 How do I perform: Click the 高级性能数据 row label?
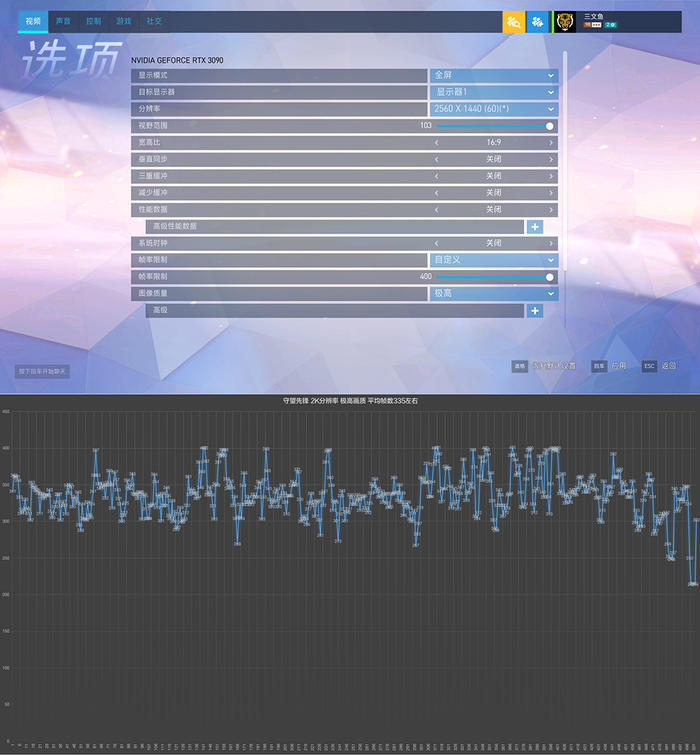(x=175, y=226)
